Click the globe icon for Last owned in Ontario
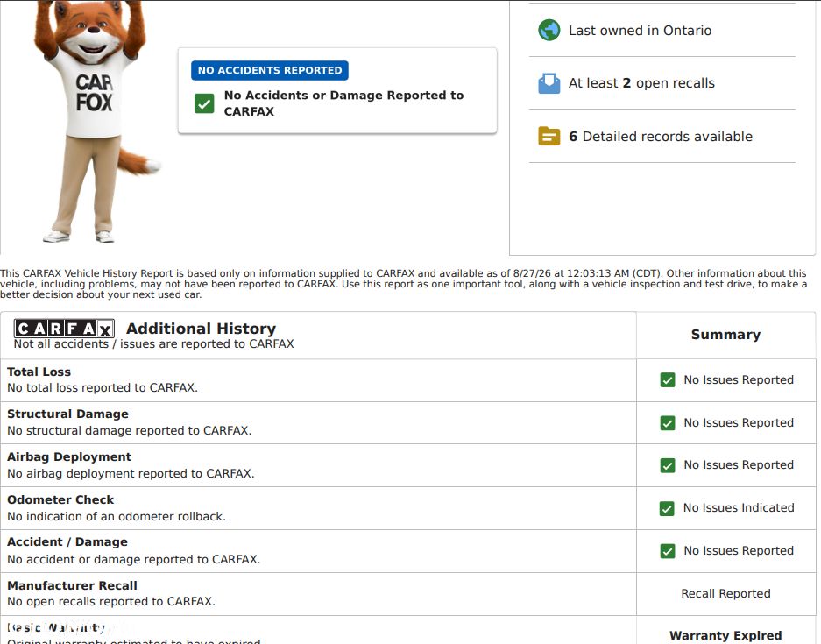This screenshot has width=821, height=644. tap(549, 31)
